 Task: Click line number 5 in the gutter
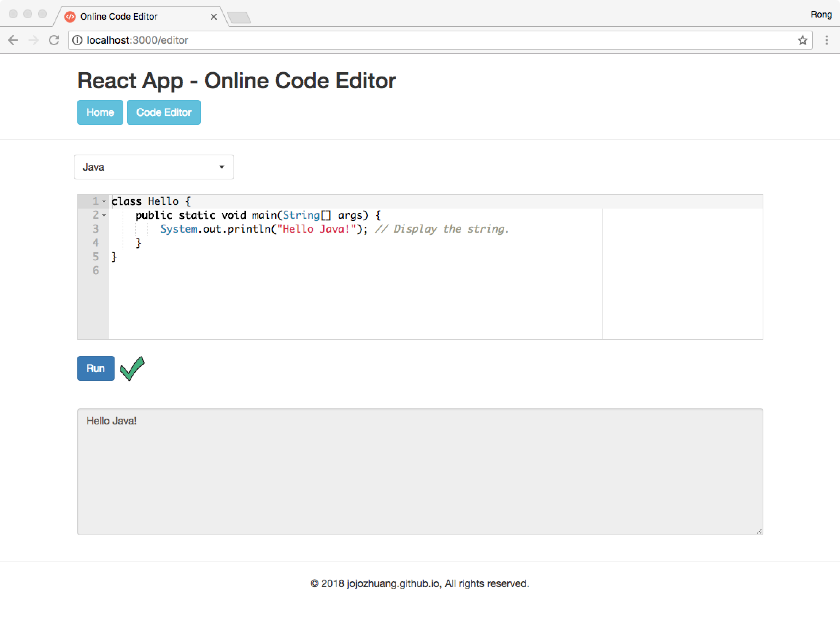pos(96,257)
